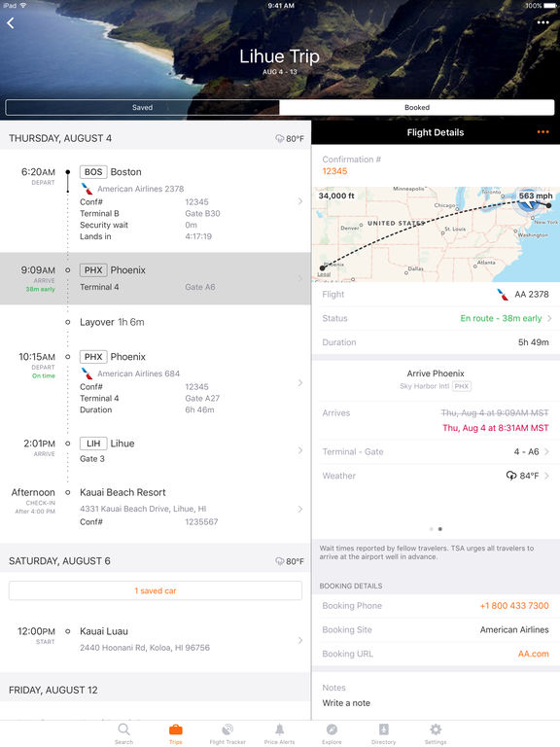
Task: View the 1 saved car button
Action: 156,590
